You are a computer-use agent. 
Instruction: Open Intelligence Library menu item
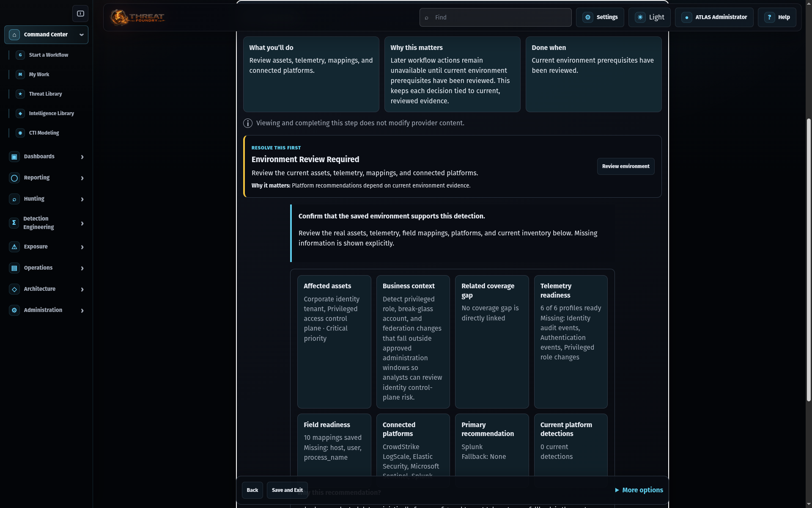click(52, 113)
